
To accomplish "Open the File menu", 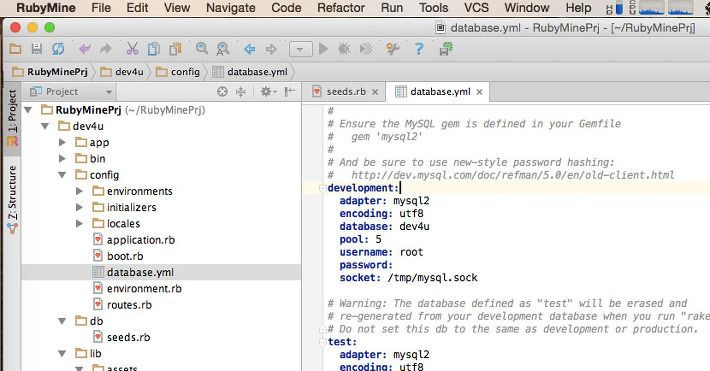I will click(101, 8).
